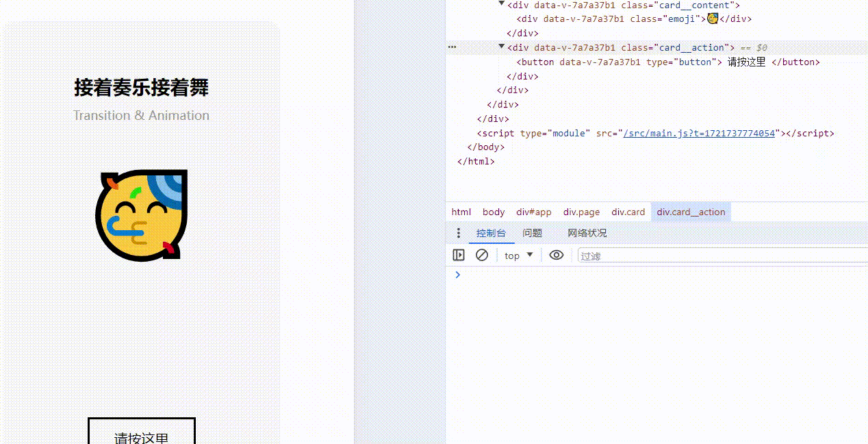The image size is (868, 444).
Task: Open the Create live expression eye icon
Action: [557, 254]
